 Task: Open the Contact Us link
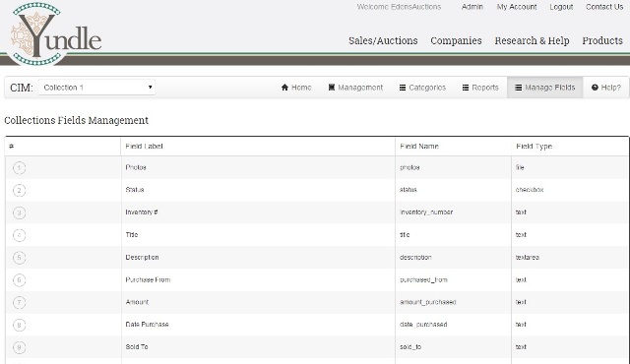click(604, 7)
